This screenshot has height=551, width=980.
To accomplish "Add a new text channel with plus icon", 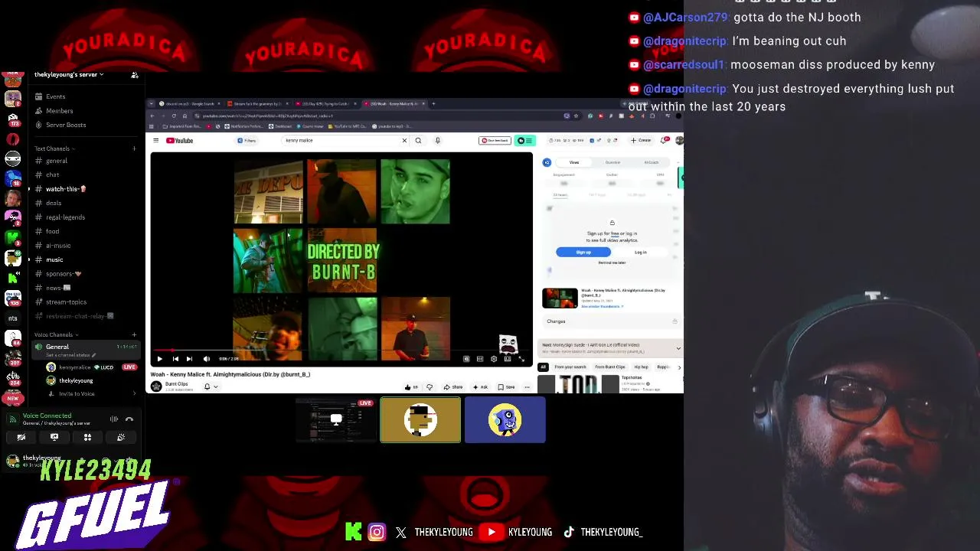I will click(x=134, y=148).
